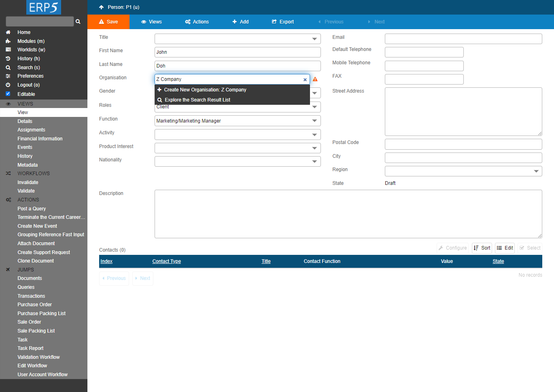Click the sidebar search box
This screenshot has width=554, height=392.
click(x=40, y=21)
